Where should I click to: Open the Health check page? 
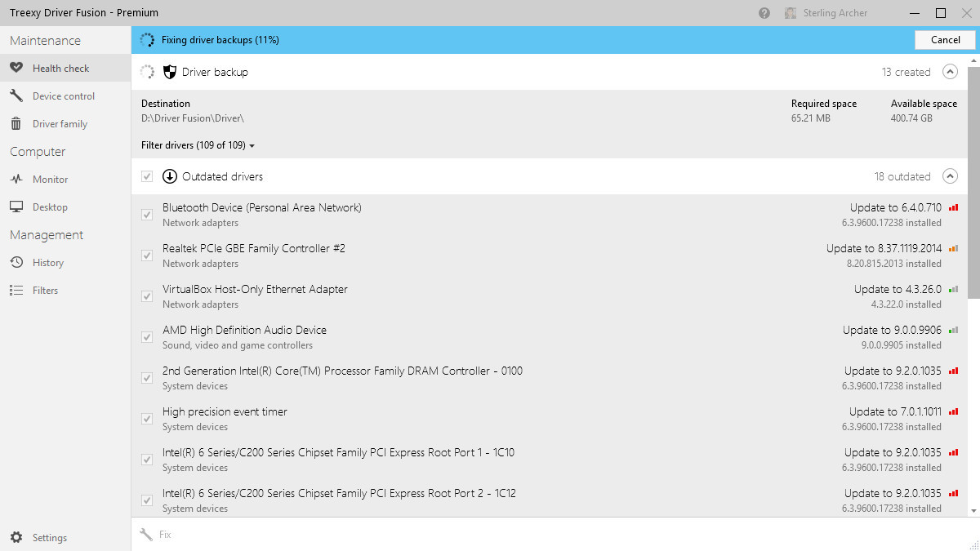pos(65,69)
